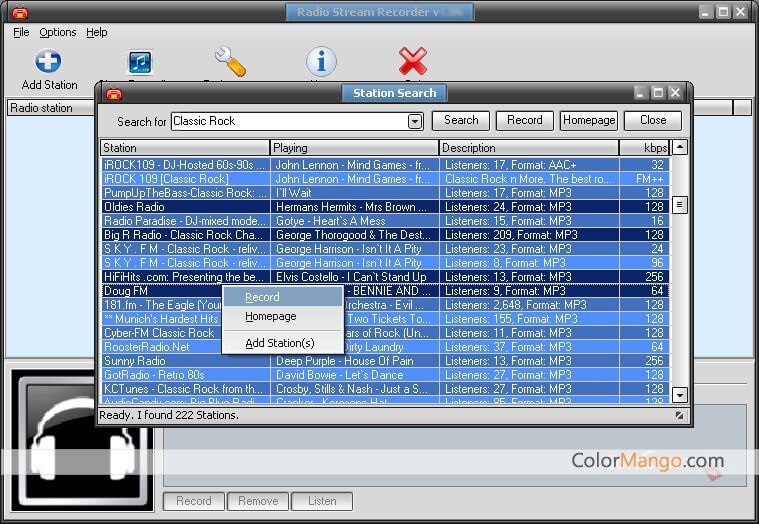Image resolution: width=759 pixels, height=524 pixels.
Task: Click the blue info toolbar icon
Action: [x=320, y=62]
